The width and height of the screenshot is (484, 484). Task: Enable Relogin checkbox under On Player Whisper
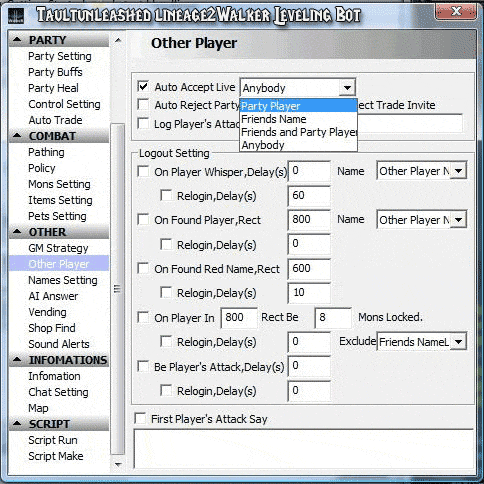click(166, 195)
